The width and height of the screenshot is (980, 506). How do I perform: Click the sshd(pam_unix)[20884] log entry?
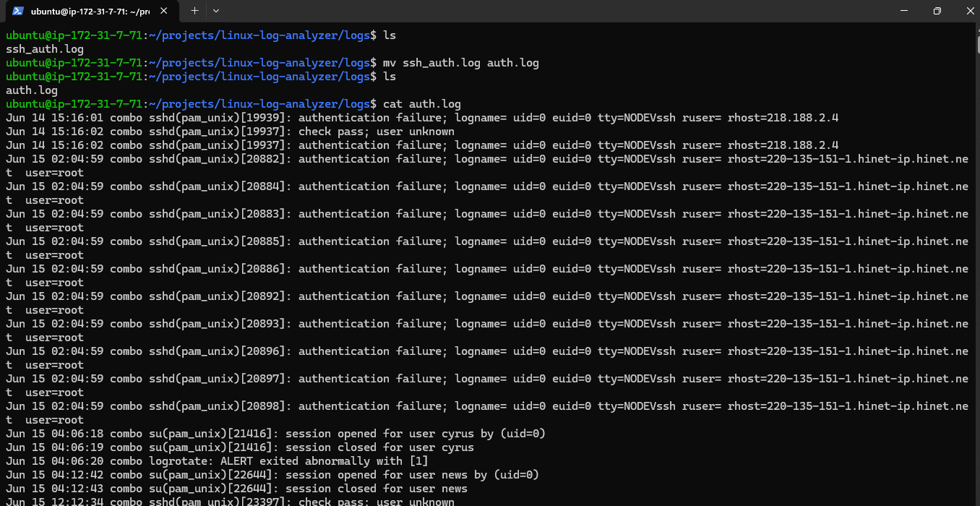pyautogui.click(x=487, y=193)
